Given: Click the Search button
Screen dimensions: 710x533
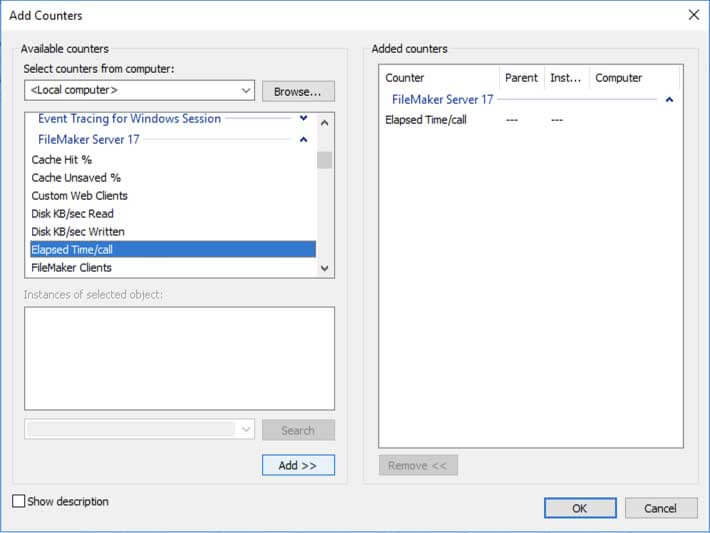Looking at the screenshot, I should (x=298, y=430).
